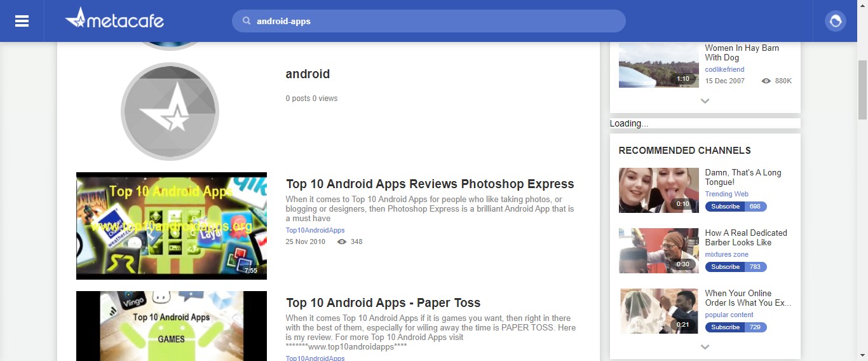Visit popular content channel link
This screenshot has height=361, width=868.
point(729,315)
